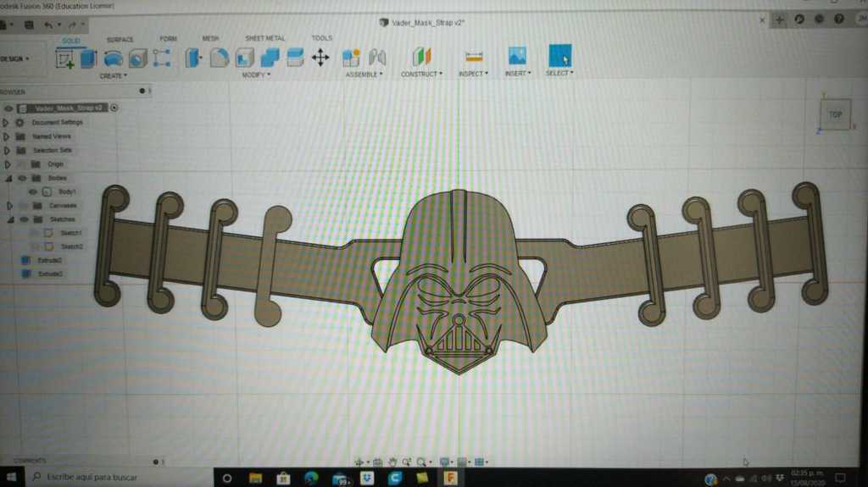868x487 pixels.
Task: Select the Rectangular Pattern tool
Action: point(162,58)
